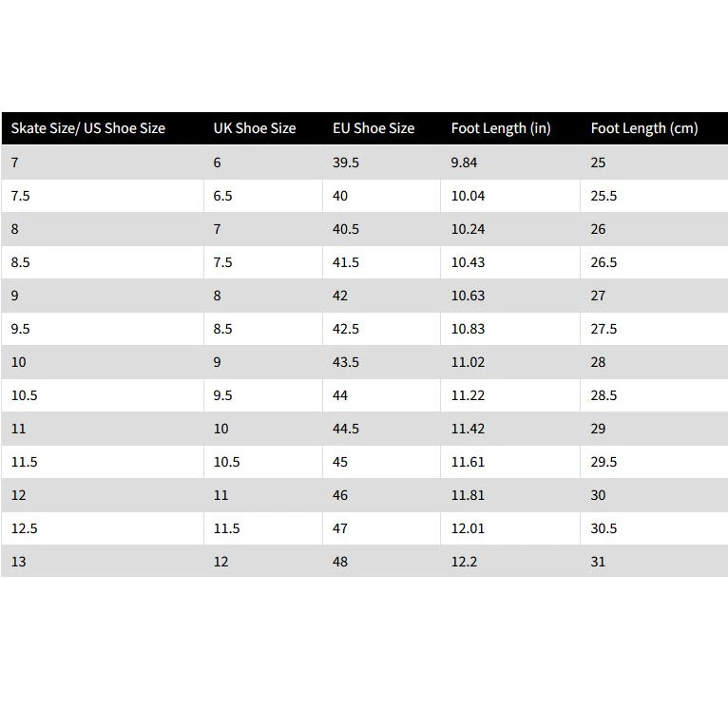The width and height of the screenshot is (728, 728).
Task: Select foot length 10.83 inches cell
Action: point(468,329)
